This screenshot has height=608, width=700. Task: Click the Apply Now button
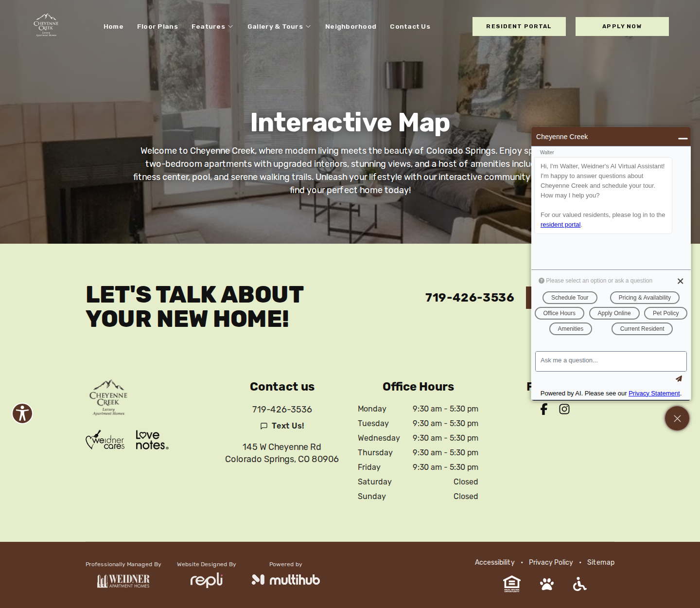[622, 26]
